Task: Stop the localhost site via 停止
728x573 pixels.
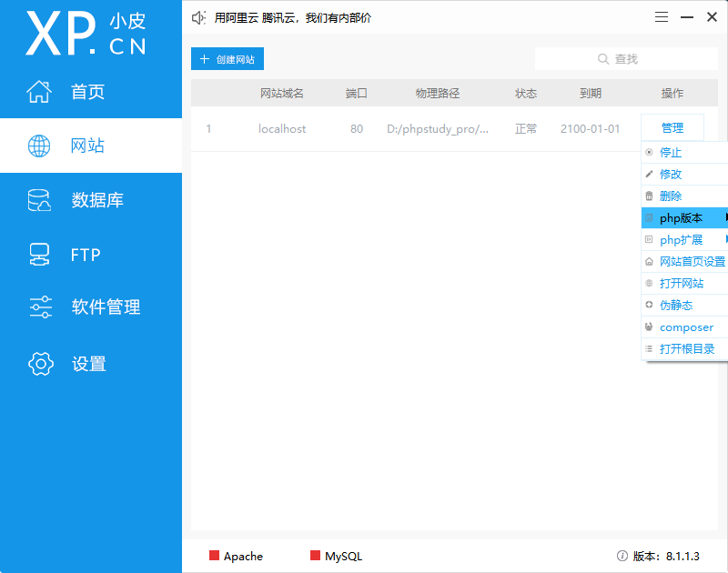Action: (675, 152)
